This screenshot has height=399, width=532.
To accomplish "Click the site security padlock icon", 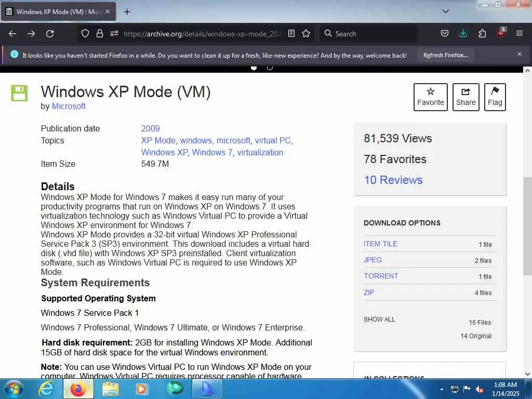I will [x=99, y=33].
